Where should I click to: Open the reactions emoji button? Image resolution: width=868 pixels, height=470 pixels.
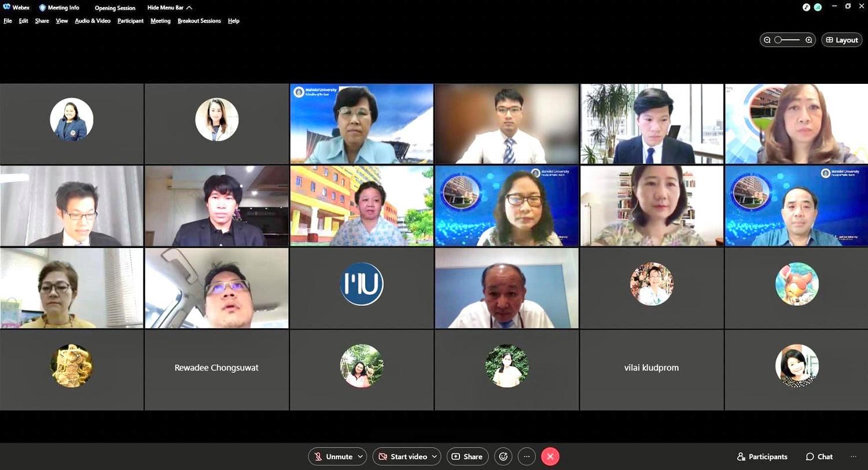pyautogui.click(x=503, y=457)
